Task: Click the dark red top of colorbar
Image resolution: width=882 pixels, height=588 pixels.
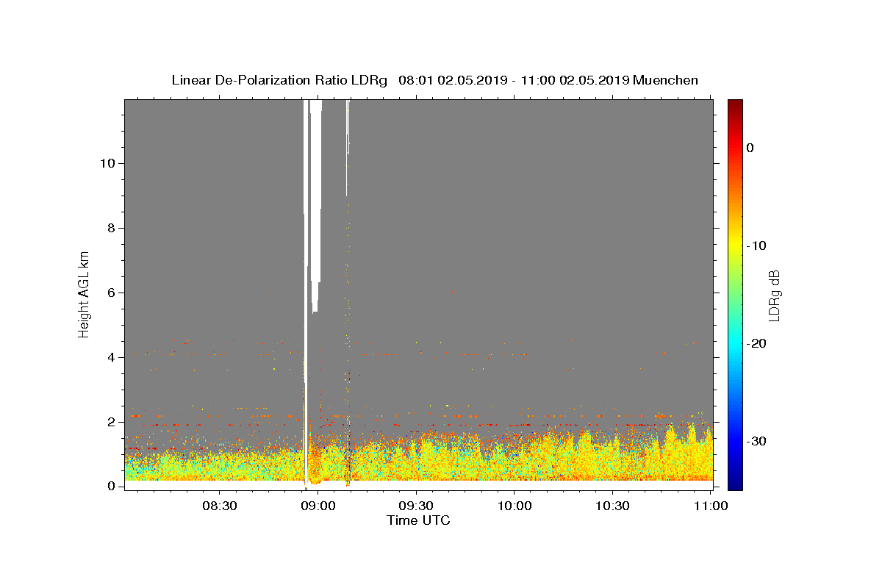Action: (735, 104)
